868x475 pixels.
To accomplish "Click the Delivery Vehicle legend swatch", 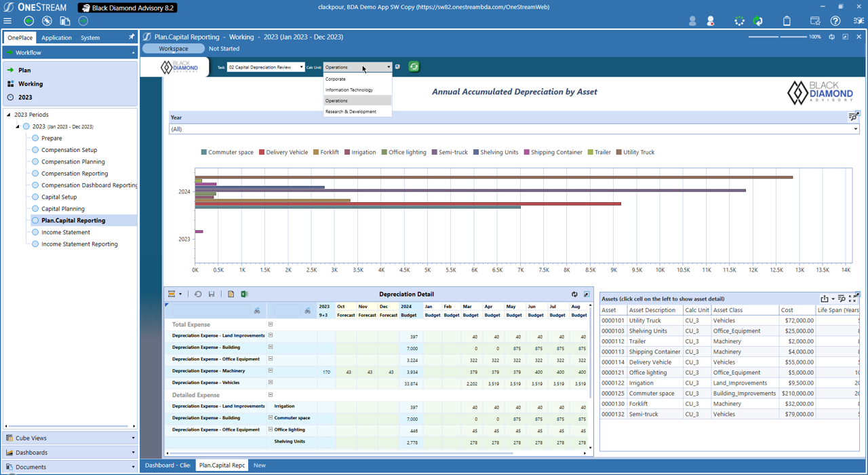I will pos(262,153).
